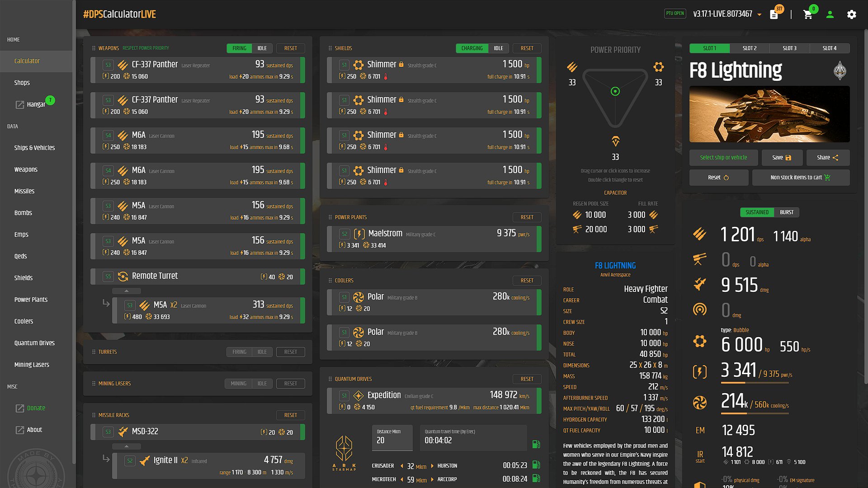The image size is (868, 488).
Task: Open the game version dropdown
Action: tap(759, 14)
